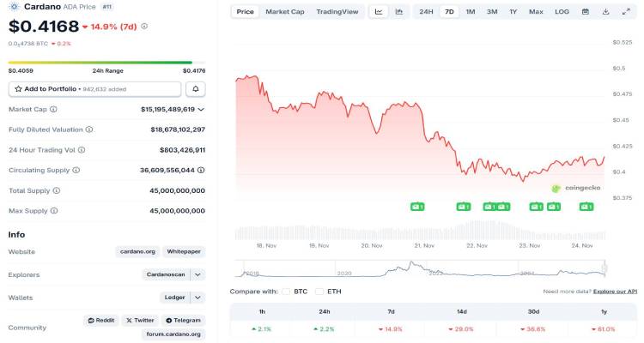Select the 24H time range tab
The image size is (644, 343).
[426, 12]
